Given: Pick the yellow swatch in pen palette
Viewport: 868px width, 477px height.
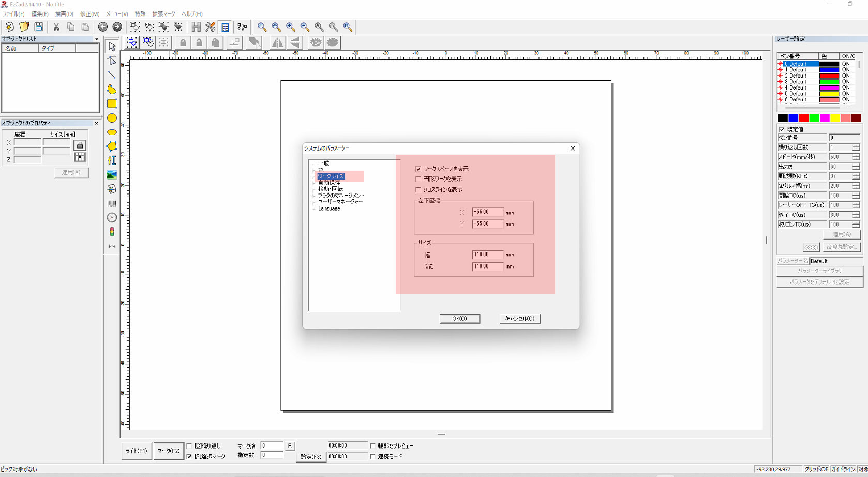Looking at the screenshot, I should coord(835,118).
